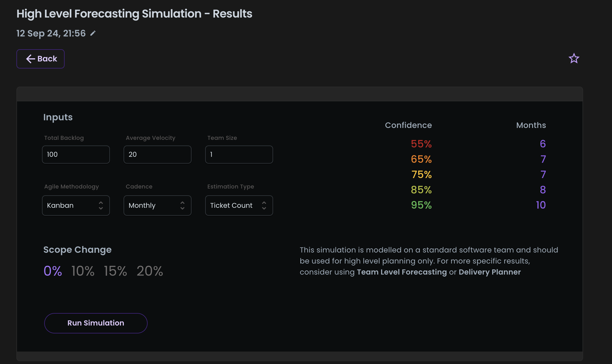Select 0% scope change
612x364 pixels.
coord(53,271)
